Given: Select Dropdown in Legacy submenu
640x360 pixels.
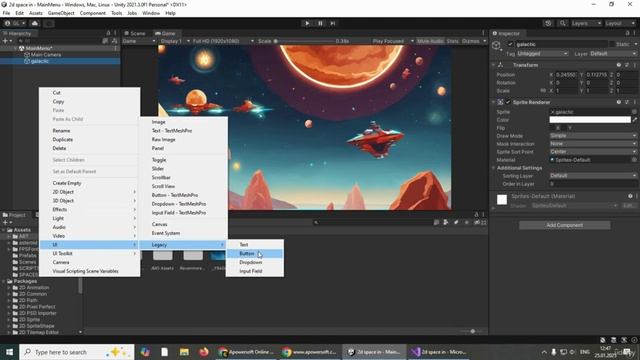Looking at the screenshot, I should point(255,262).
